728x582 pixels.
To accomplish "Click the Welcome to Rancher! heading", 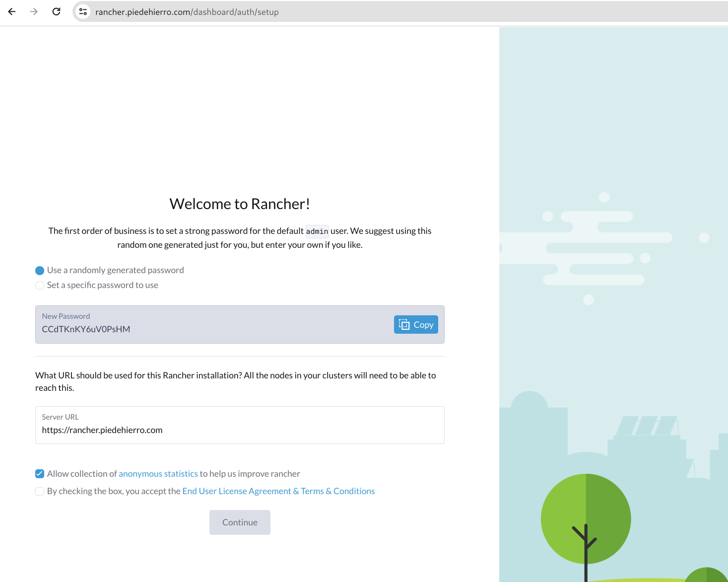I will pos(240,204).
